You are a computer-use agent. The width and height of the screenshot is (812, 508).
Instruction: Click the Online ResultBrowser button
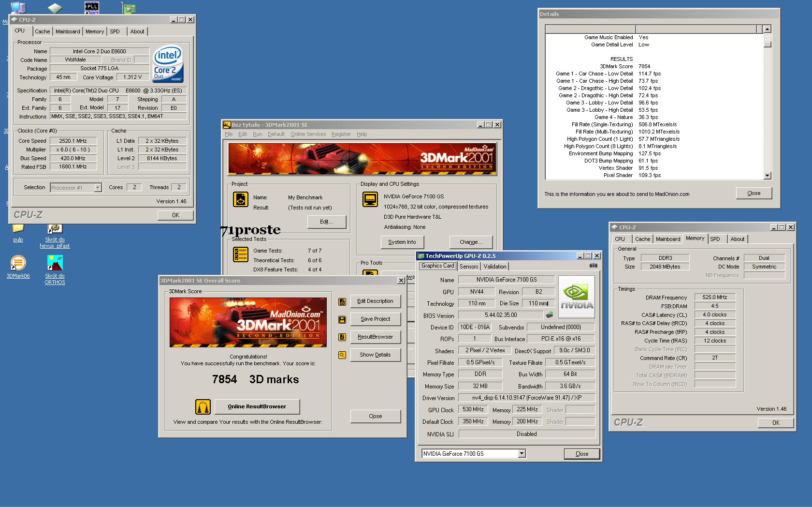(x=257, y=407)
